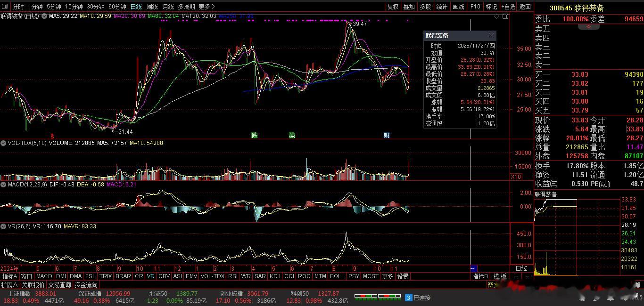The width and height of the screenshot is (644, 306).
Task: Add stock via +自选 button
Action: coord(508,7)
